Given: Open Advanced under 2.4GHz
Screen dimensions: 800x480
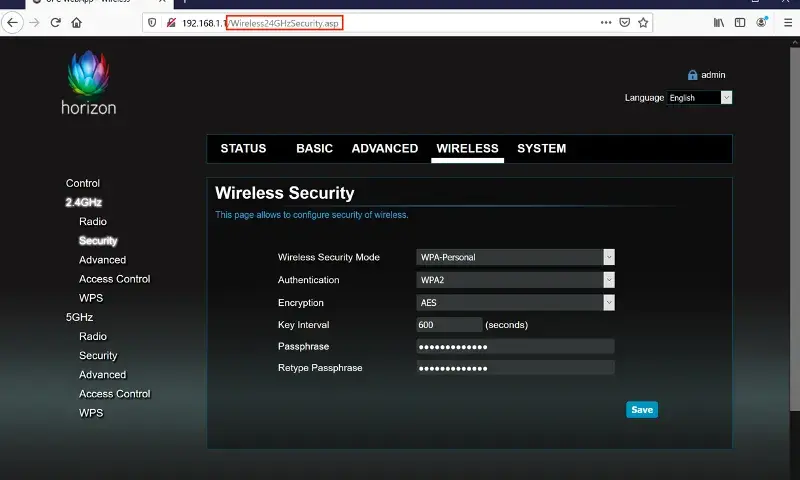Looking at the screenshot, I should click(x=103, y=260).
